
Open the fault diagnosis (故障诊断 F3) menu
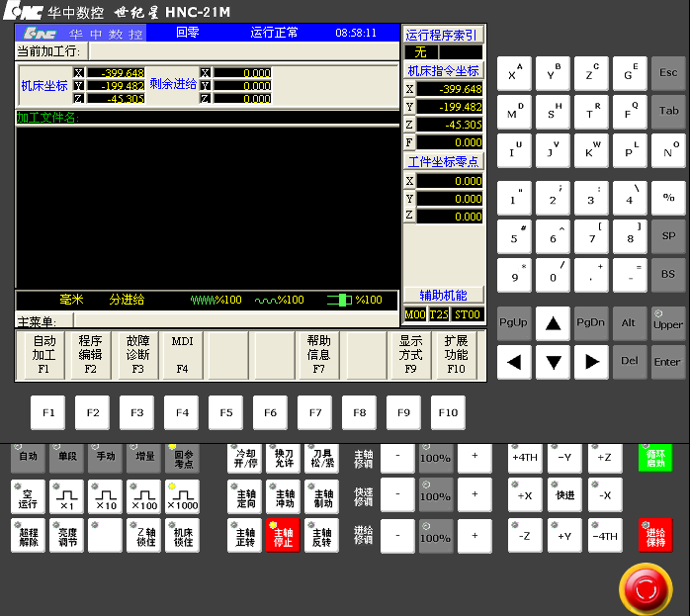click(x=137, y=355)
